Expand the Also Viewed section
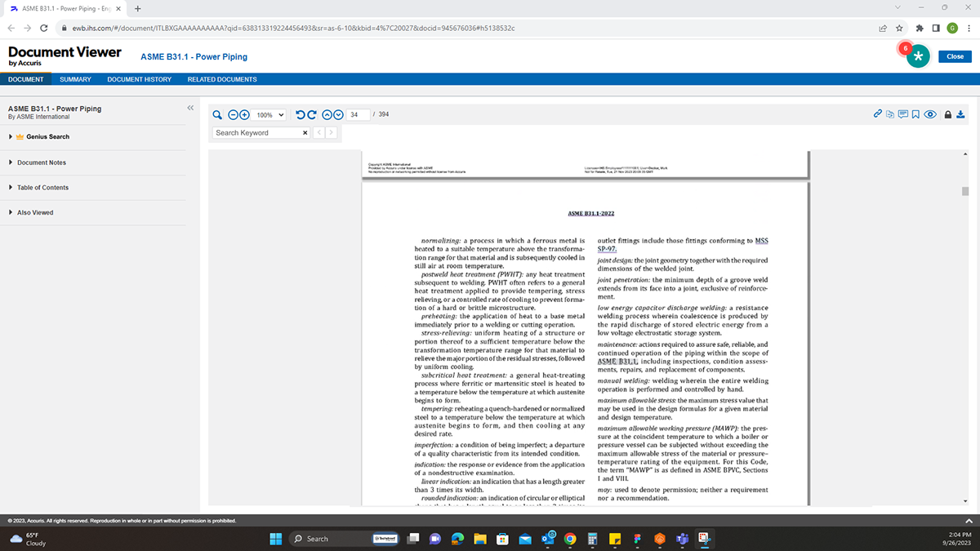Viewport: 980px width, 551px height. pos(31,213)
